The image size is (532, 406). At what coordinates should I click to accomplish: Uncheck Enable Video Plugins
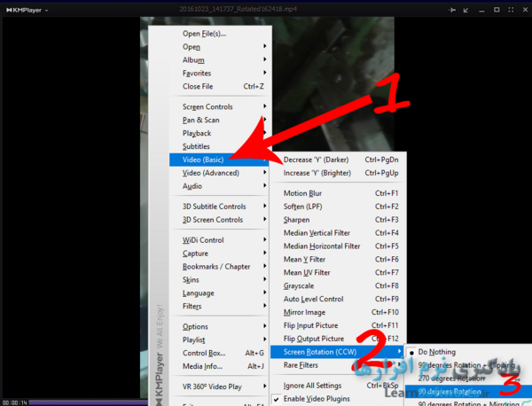point(337,399)
